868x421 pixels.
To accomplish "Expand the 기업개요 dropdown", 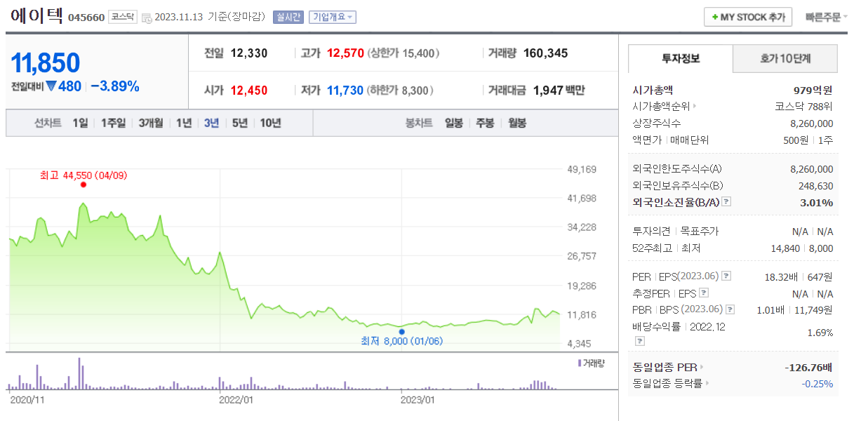I will tap(332, 17).
